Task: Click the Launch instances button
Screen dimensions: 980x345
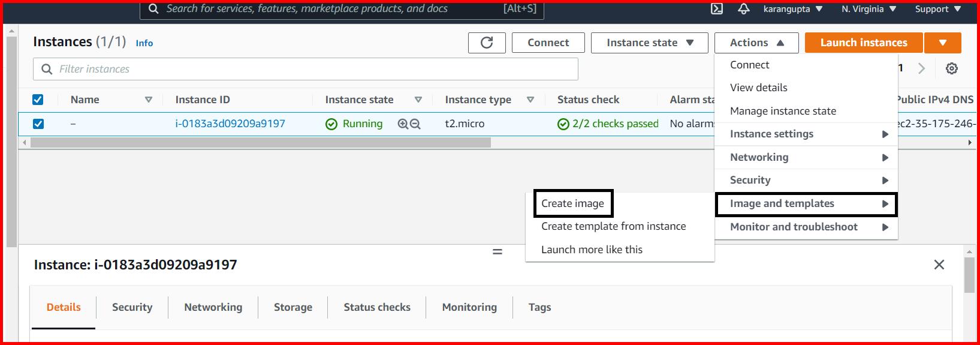Action: (864, 43)
